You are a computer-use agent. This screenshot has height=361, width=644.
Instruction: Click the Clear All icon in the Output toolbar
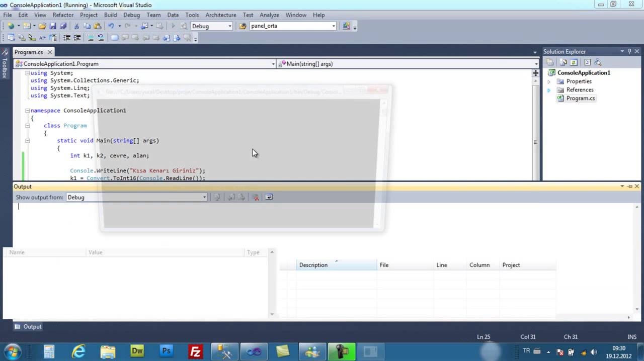[x=256, y=197]
